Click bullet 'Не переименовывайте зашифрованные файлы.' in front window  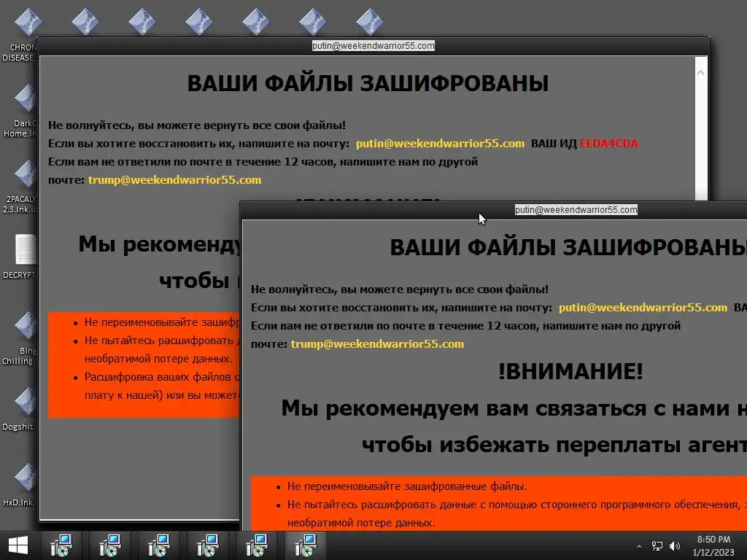pyautogui.click(x=407, y=486)
